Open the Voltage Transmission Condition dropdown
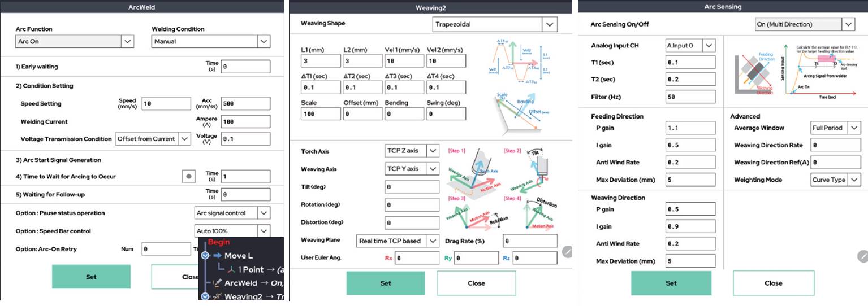 click(x=153, y=139)
